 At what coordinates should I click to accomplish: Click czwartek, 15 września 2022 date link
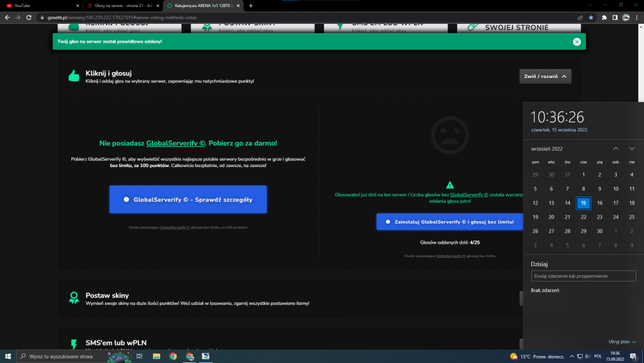point(559,130)
